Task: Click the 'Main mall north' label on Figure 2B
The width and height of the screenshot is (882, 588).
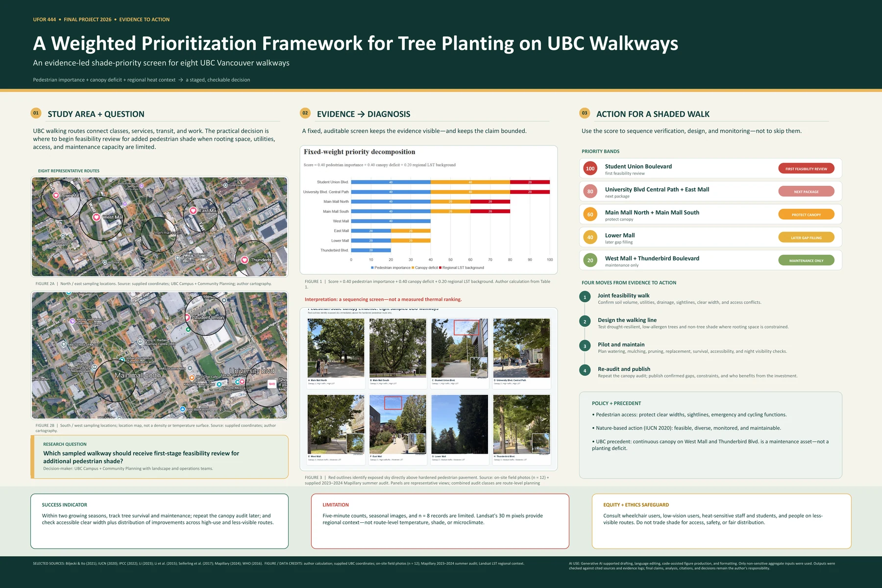Action: pyautogui.click(x=138, y=375)
